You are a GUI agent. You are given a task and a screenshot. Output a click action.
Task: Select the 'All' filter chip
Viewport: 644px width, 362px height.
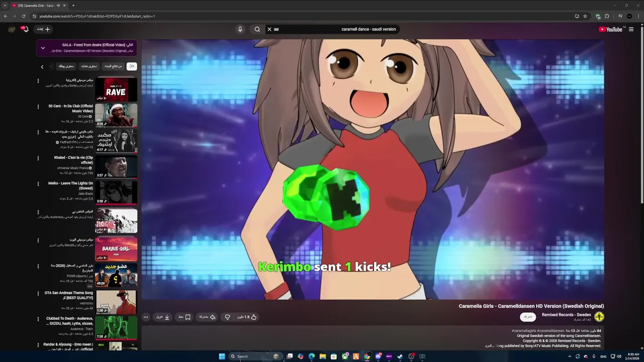[x=131, y=66]
